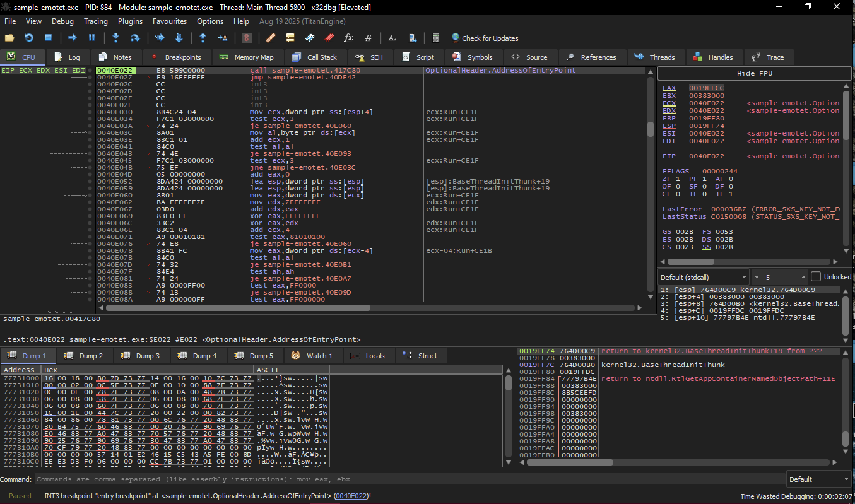Click the command input field
The width and height of the screenshot is (855, 504).
[x=410, y=479]
